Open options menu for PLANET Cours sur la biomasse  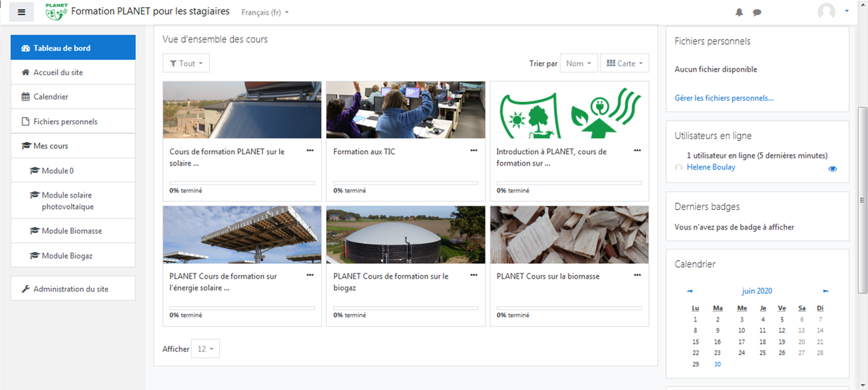point(637,275)
